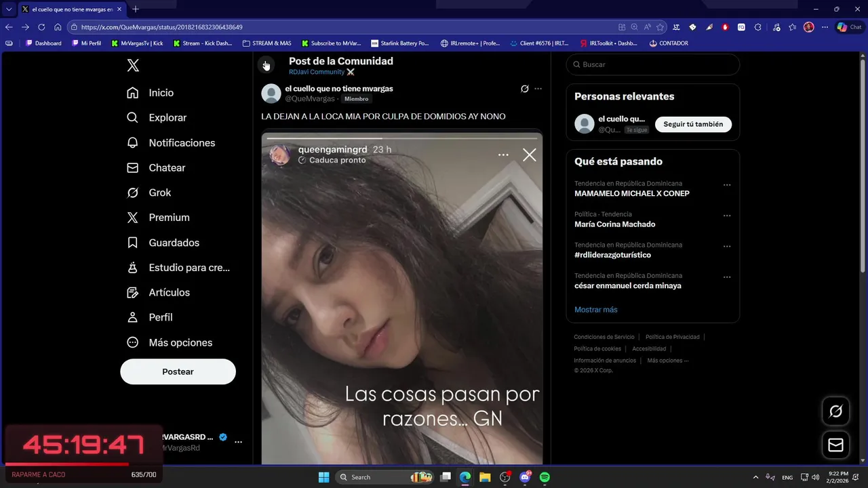This screenshot has width=868, height=488.
Task: Click the Postear button
Action: [178, 371]
